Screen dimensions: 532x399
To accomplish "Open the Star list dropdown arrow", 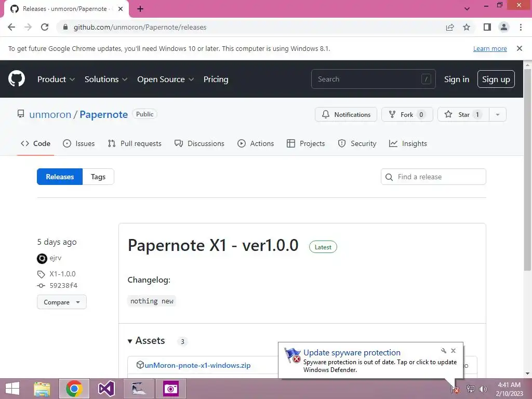I will (497, 114).
